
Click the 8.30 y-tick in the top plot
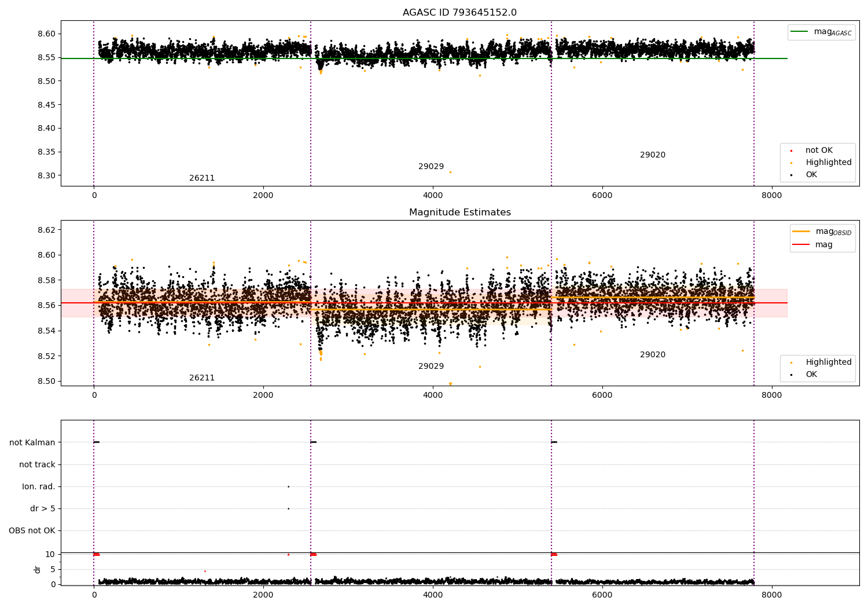pyautogui.click(x=46, y=176)
